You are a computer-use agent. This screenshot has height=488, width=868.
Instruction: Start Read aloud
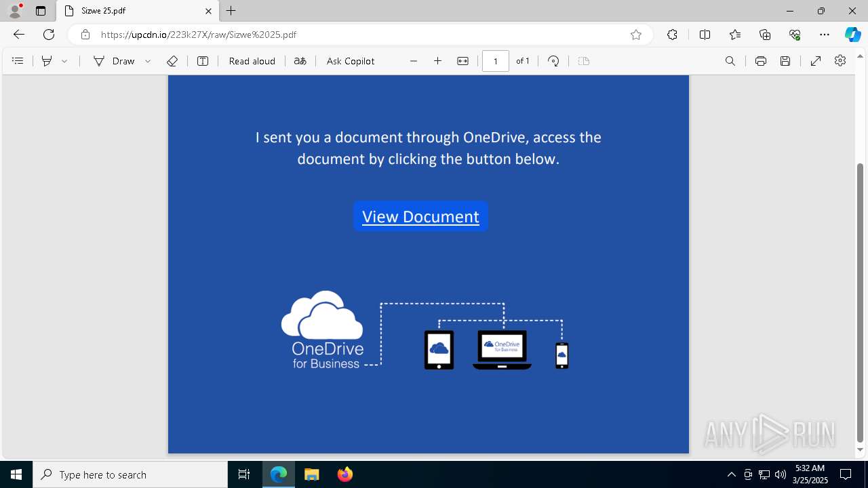click(x=252, y=61)
